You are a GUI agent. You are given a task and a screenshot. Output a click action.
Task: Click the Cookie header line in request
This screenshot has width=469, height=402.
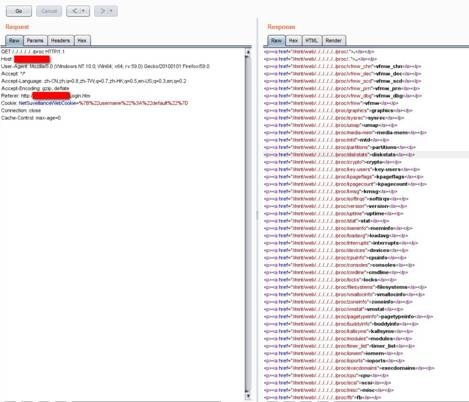(x=94, y=103)
